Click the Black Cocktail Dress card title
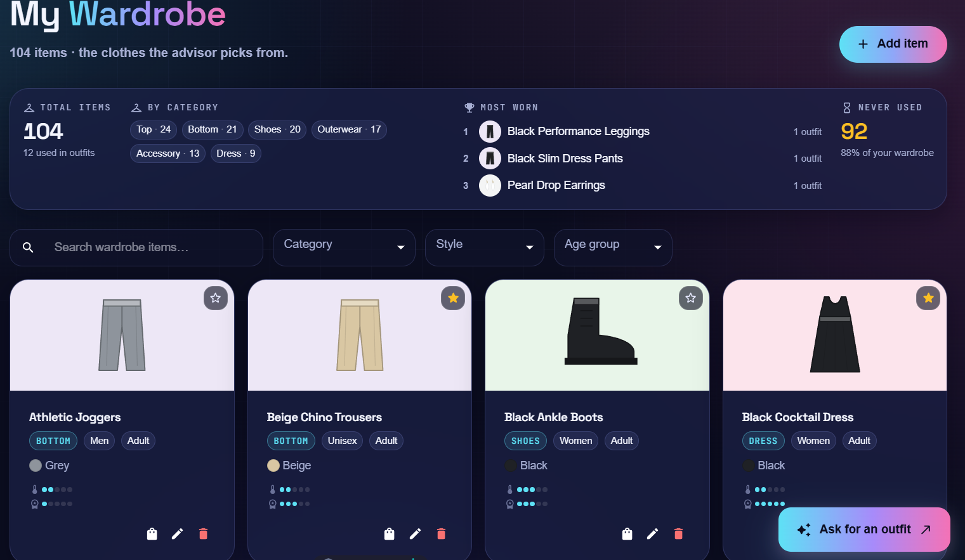 point(798,417)
